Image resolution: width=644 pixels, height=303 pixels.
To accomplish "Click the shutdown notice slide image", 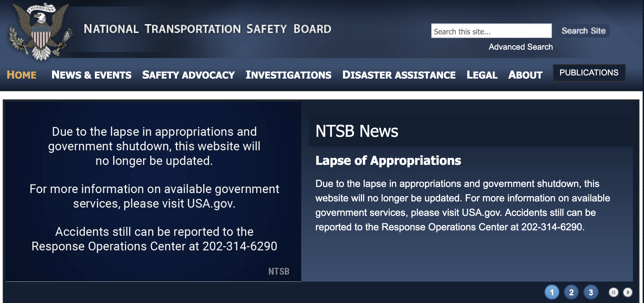I will (x=153, y=191).
